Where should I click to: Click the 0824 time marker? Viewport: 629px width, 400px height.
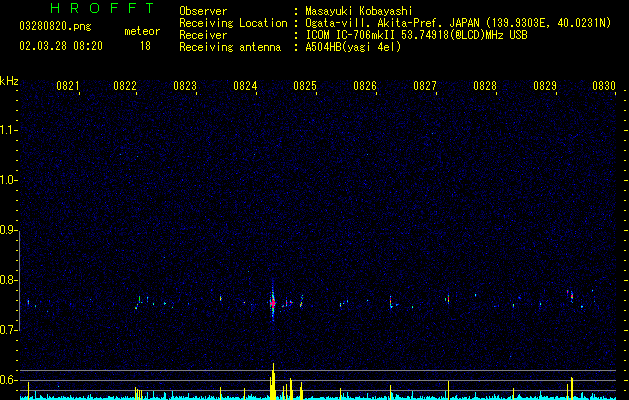point(245,86)
